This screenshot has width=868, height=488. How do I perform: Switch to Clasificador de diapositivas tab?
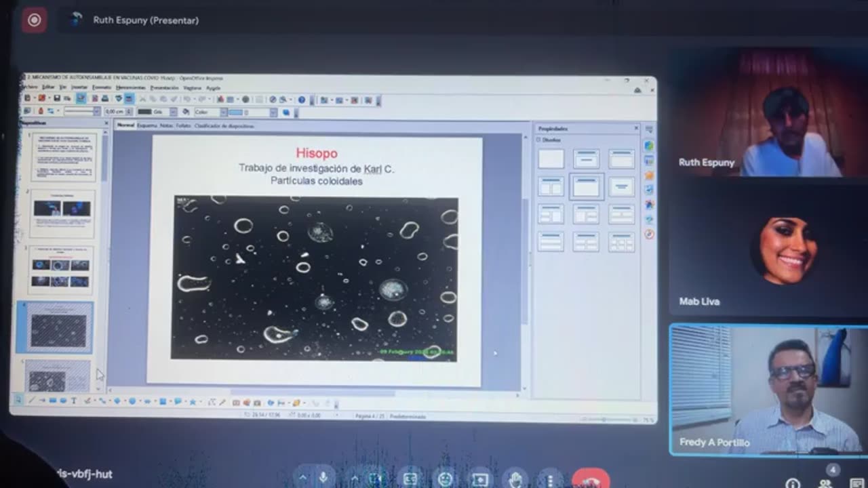click(x=224, y=126)
